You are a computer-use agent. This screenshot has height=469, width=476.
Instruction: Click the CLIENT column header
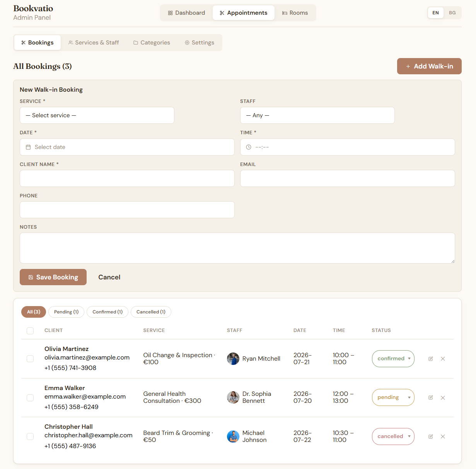(53, 330)
